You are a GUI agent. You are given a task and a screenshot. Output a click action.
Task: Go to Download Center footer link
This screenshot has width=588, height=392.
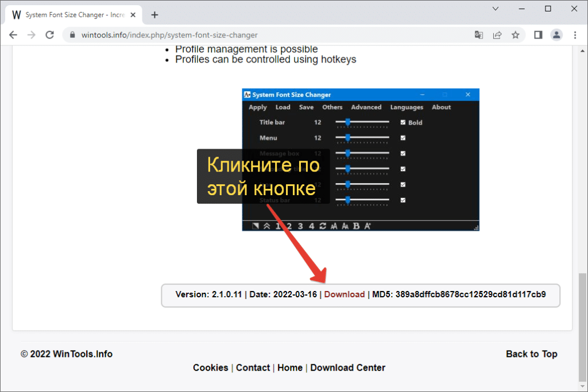click(347, 368)
